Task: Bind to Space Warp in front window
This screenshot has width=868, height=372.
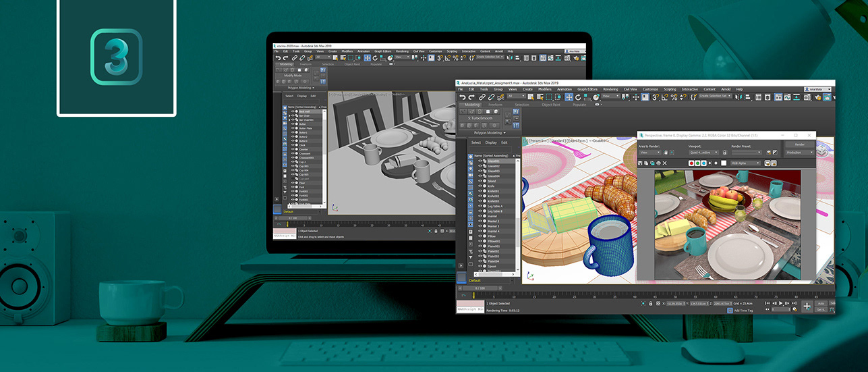Action: point(500,97)
